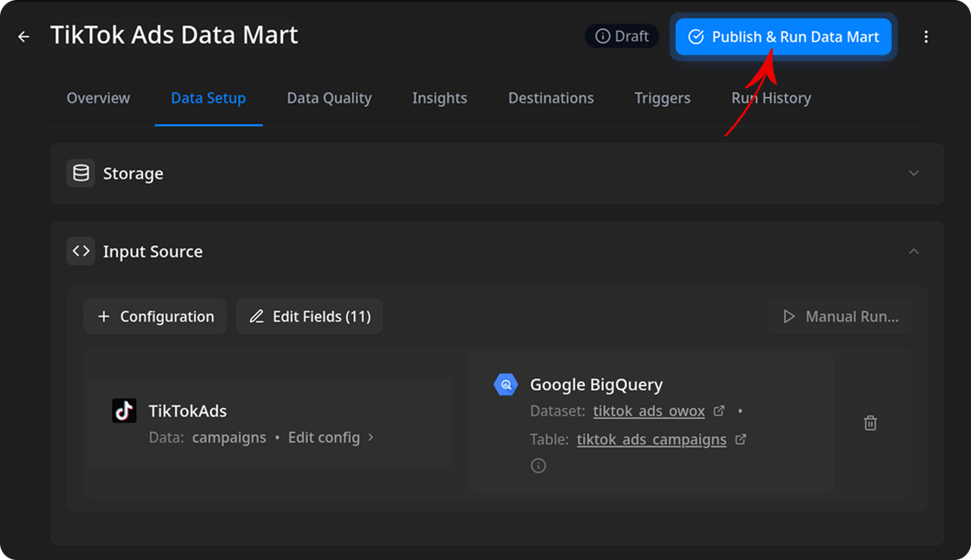Open table tiktok_ads_campaigns external link icon
This screenshot has width=971, height=560.
(740, 440)
